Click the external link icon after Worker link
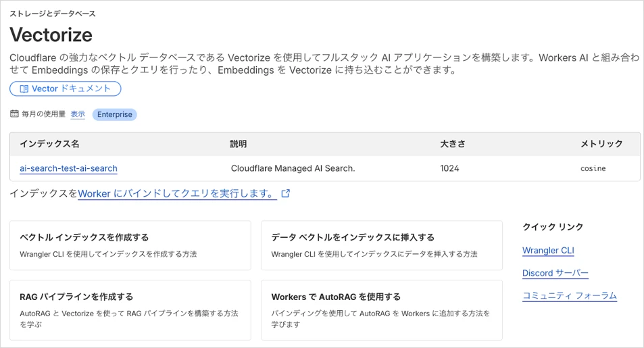This screenshot has width=644, height=348. click(286, 193)
